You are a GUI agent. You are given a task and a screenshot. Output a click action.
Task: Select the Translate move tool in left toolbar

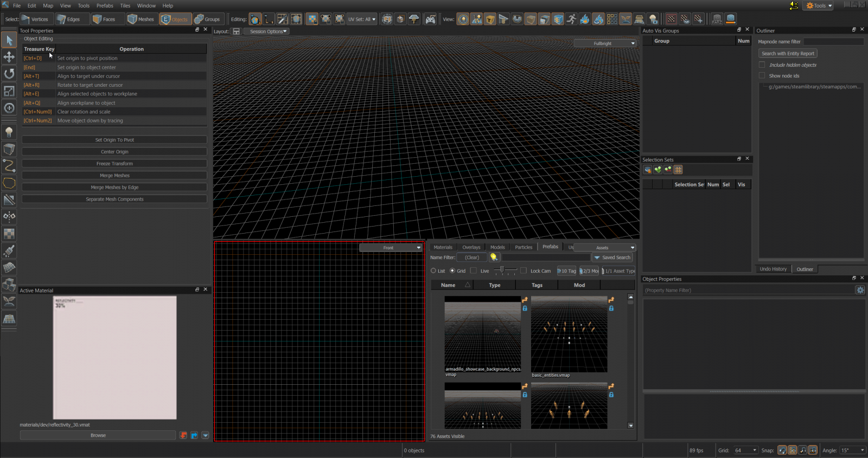click(9, 57)
